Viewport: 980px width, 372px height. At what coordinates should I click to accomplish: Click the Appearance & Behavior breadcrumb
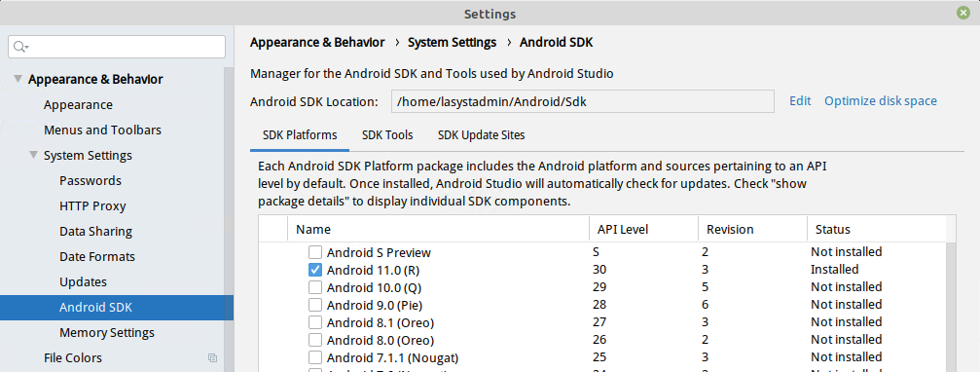[317, 43]
